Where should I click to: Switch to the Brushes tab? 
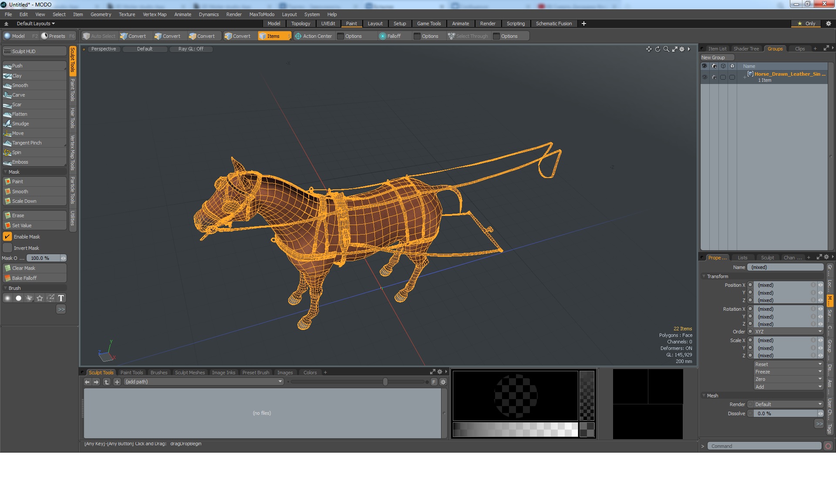coord(159,373)
